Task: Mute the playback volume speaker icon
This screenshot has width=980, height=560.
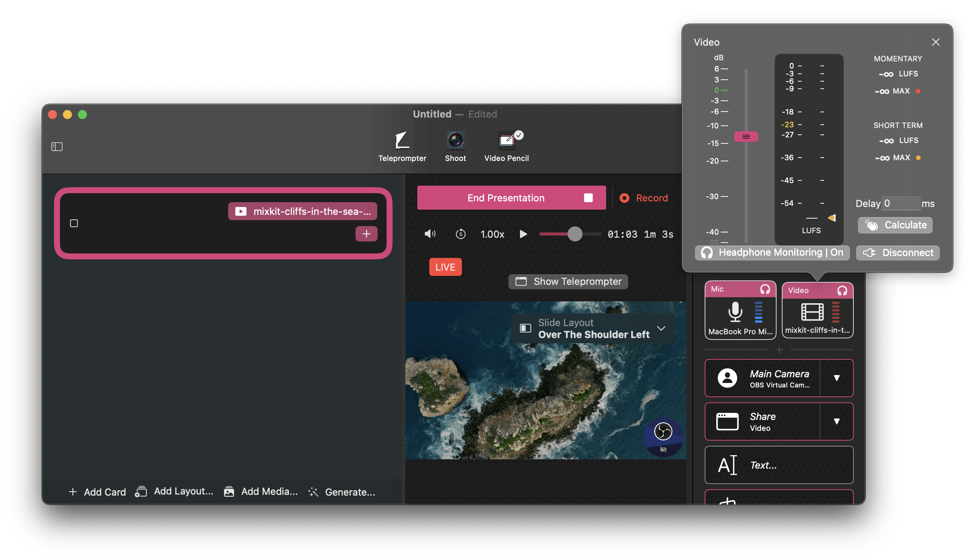Action: click(x=430, y=234)
